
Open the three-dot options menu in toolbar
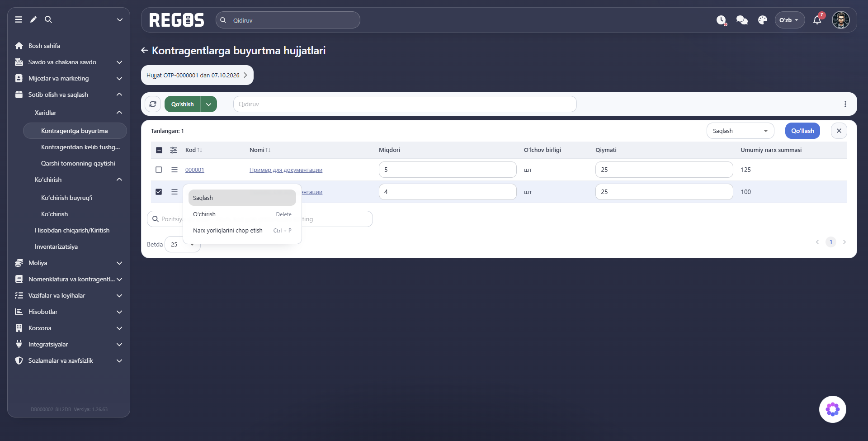click(x=845, y=104)
